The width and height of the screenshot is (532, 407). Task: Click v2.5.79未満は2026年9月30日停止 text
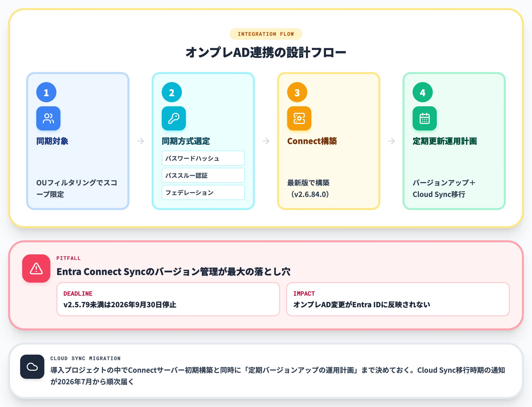(x=120, y=305)
